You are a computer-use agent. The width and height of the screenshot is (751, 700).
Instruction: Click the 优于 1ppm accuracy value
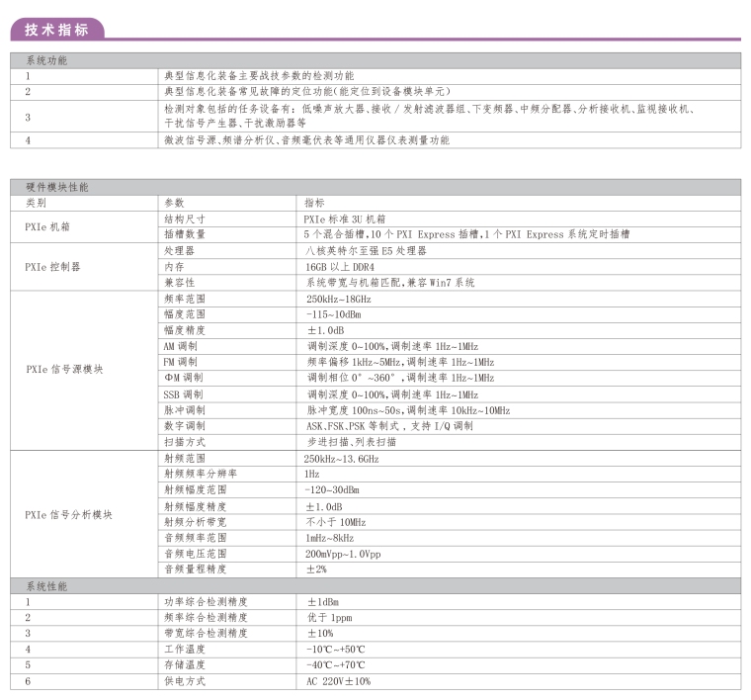329,617
